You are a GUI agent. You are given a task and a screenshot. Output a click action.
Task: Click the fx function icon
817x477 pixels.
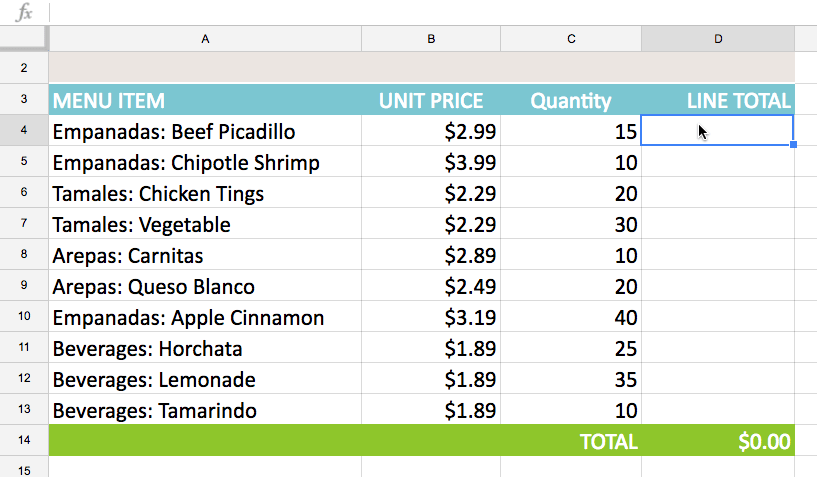pyautogui.click(x=25, y=13)
